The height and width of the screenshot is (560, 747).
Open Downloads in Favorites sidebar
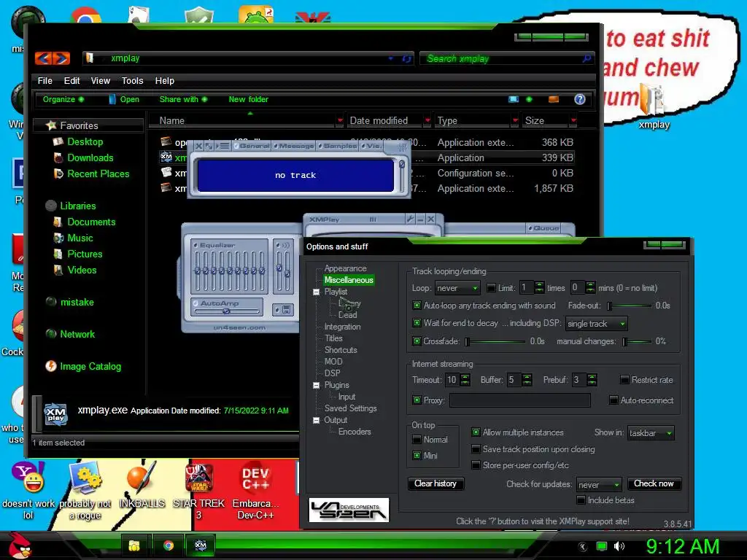coord(90,157)
